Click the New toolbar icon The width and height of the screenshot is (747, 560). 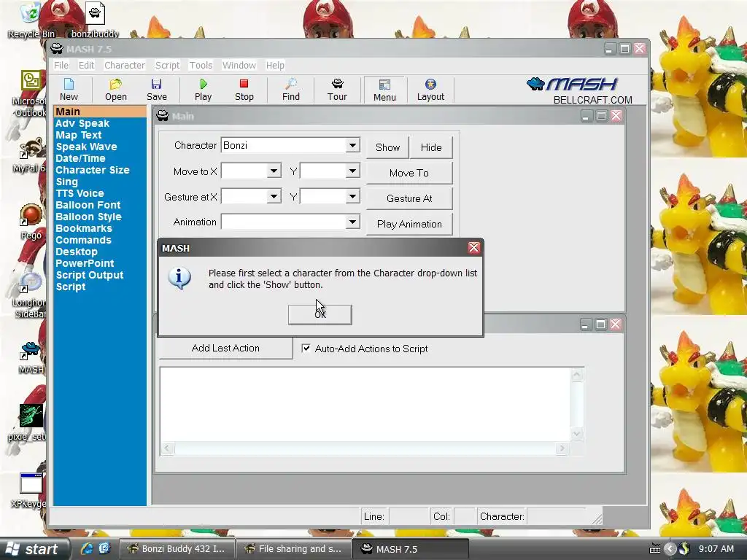[69, 90]
